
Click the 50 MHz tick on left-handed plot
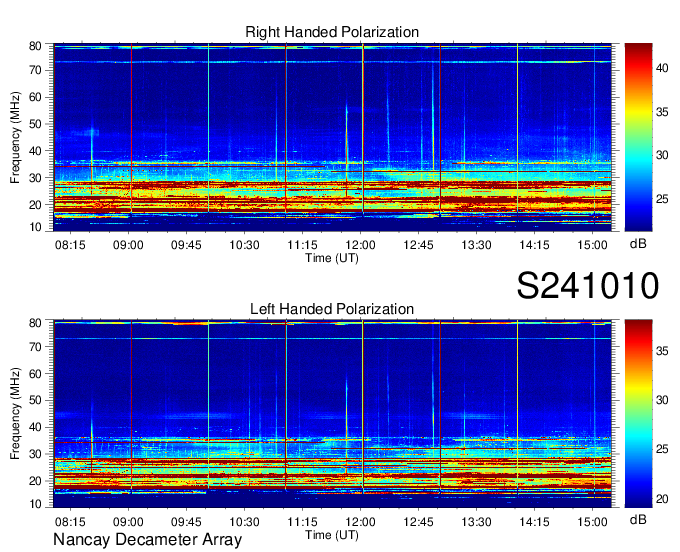(35, 400)
